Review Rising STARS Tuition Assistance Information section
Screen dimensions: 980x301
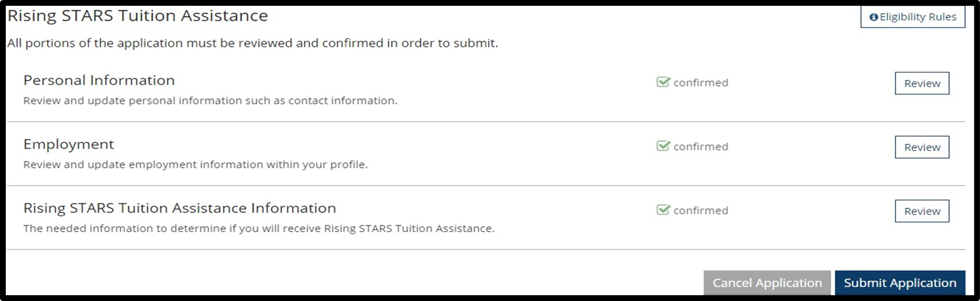[922, 211]
